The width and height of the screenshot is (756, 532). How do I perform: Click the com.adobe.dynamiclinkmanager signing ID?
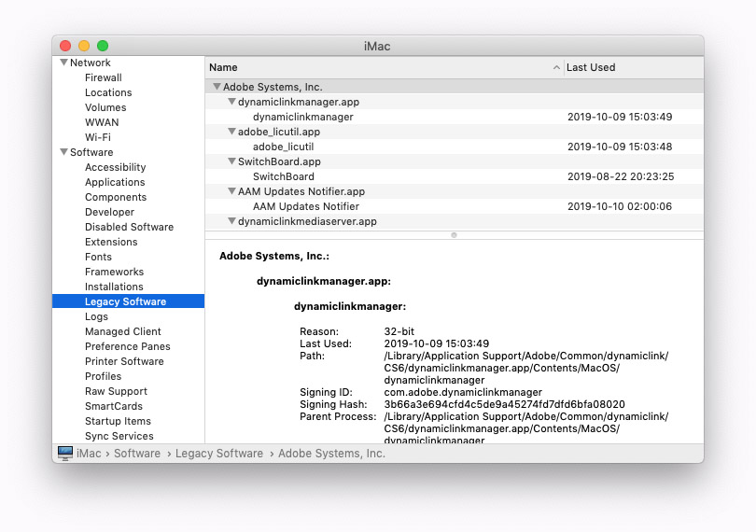click(463, 392)
